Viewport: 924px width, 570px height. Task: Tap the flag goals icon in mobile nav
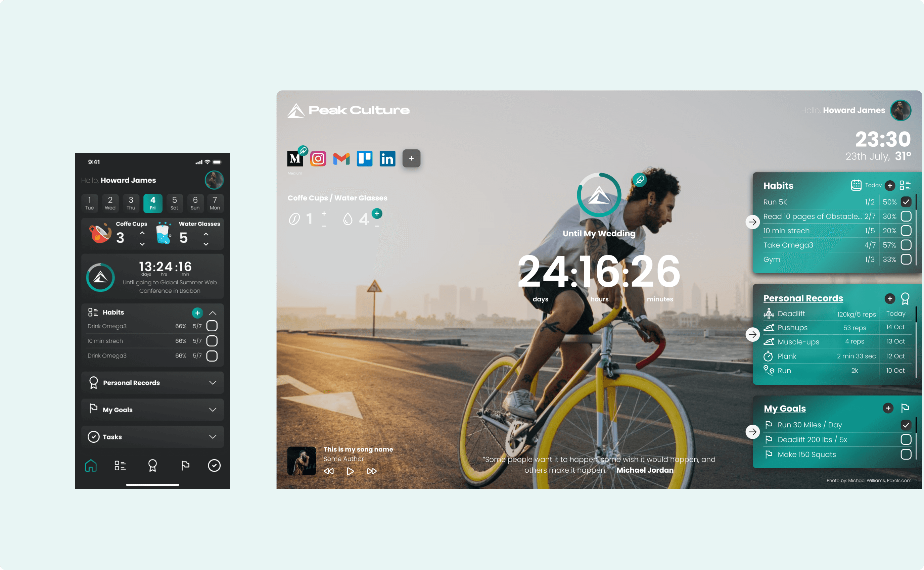(x=185, y=466)
